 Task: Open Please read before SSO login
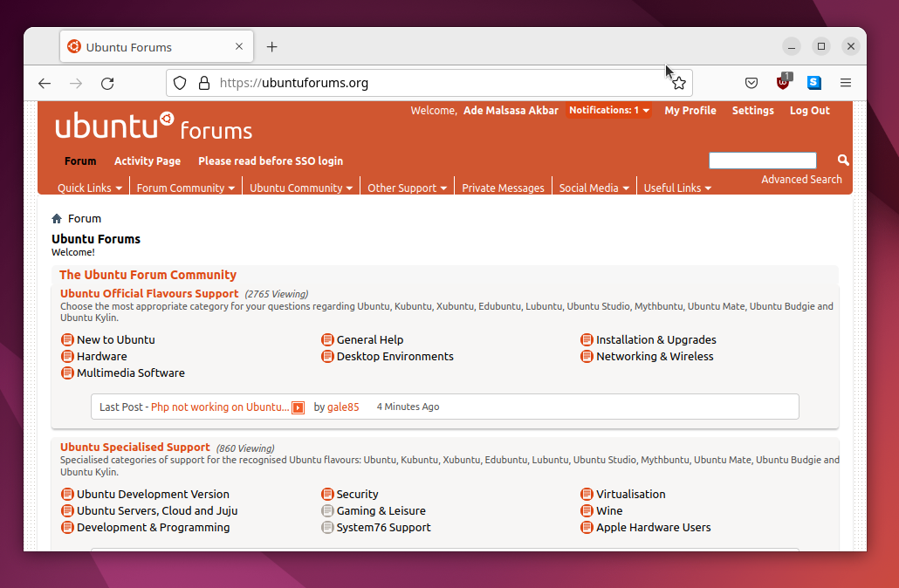point(271,161)
